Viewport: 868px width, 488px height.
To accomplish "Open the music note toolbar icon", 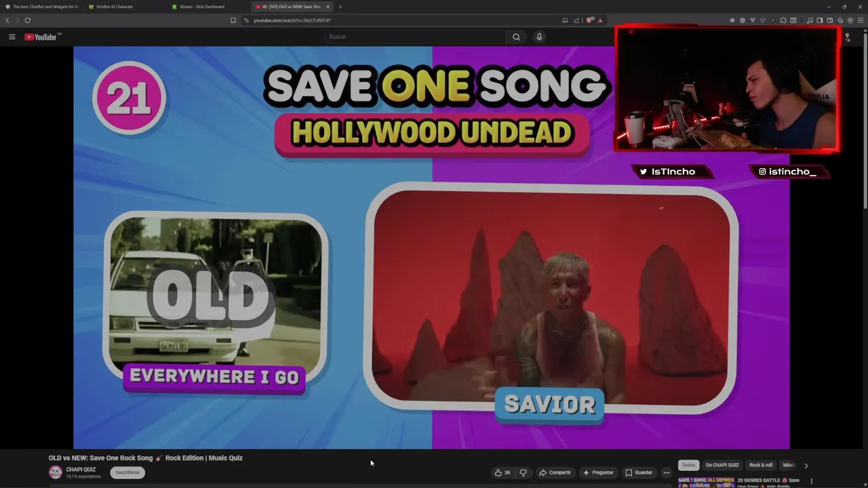I will (810, 20).
